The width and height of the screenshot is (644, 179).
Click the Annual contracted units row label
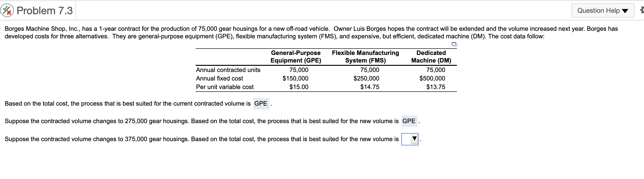(x=228, y=70)
